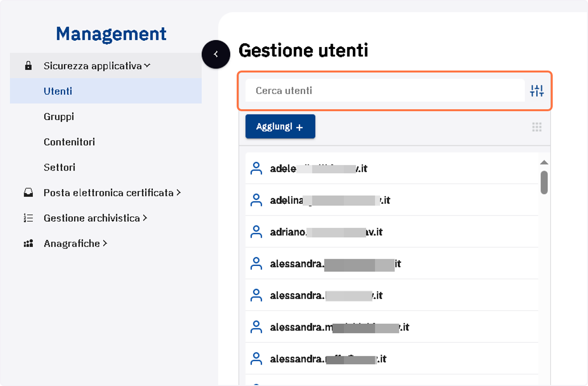Click the user icon on the adriano row
Image resolution: width=588 pixels, height=386 pixels.
[x=256, y=232]
